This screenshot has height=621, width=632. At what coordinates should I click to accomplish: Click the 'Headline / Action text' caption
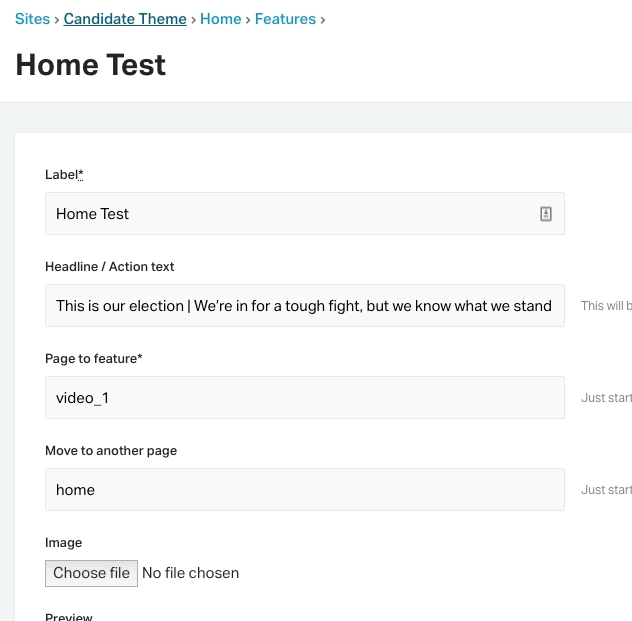(x=110, y=267)
